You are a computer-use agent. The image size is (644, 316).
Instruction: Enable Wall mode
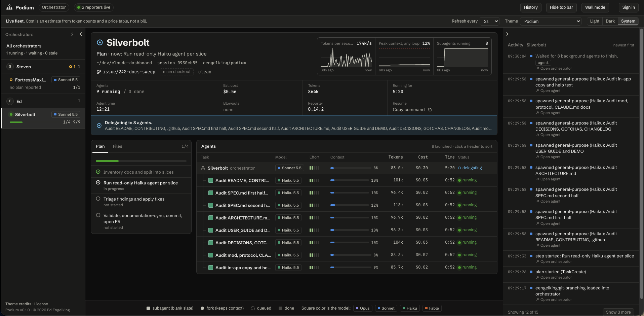click(x=595, y=7)
